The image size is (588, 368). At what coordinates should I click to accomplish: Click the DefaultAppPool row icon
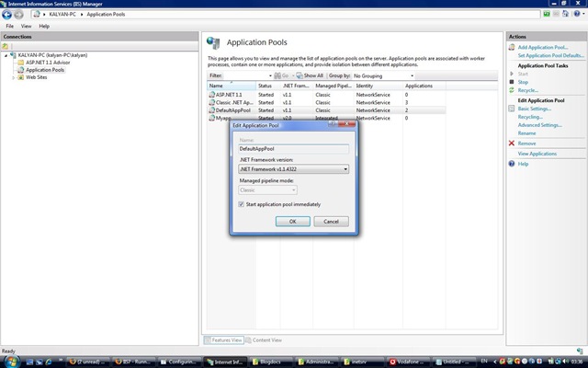pyautogui.click(x=212, y=110)
